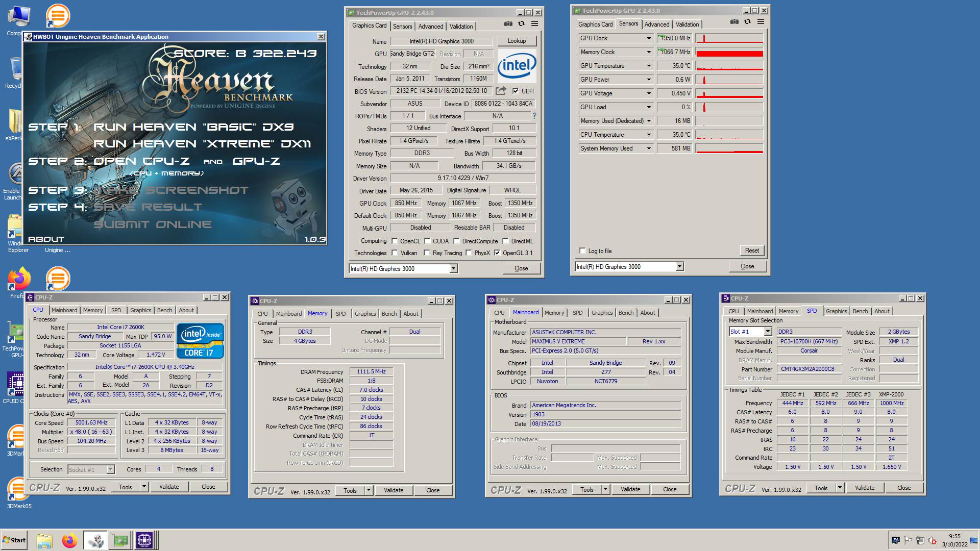This screenshot has width=980, height=551.
Task: Switch to Validation tab in GPU-Z Sensors window
Action: pos(687,24)
